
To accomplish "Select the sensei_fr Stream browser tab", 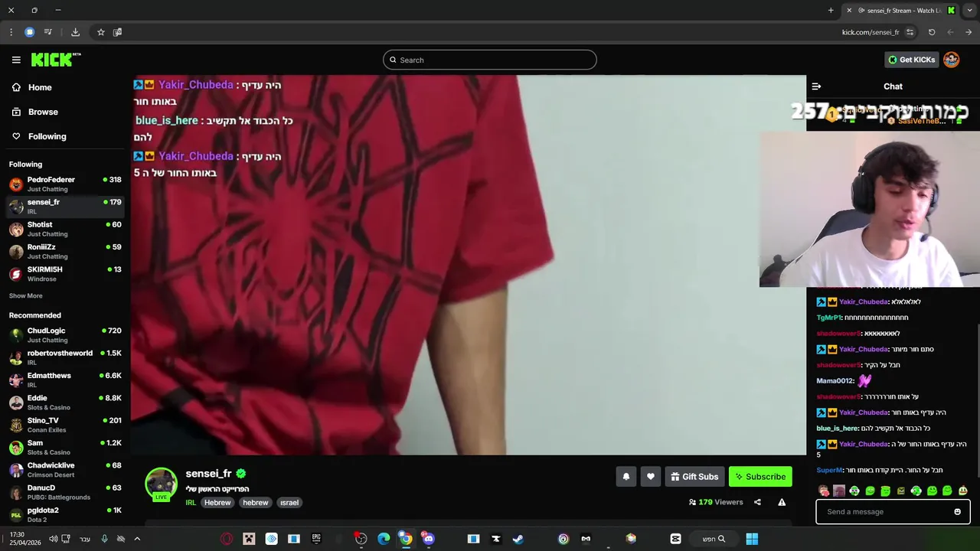I will pyautogui.click(x=900, y=10).
